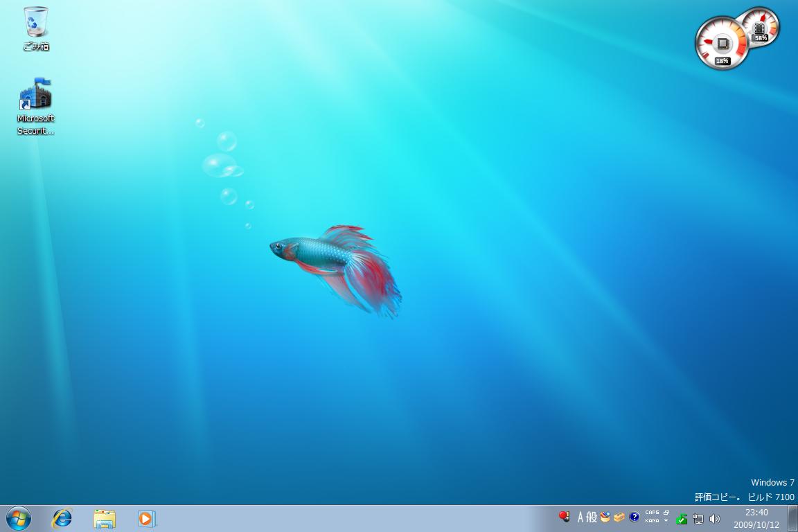Click the network status tray icon
798x532 pixels.
700,518
